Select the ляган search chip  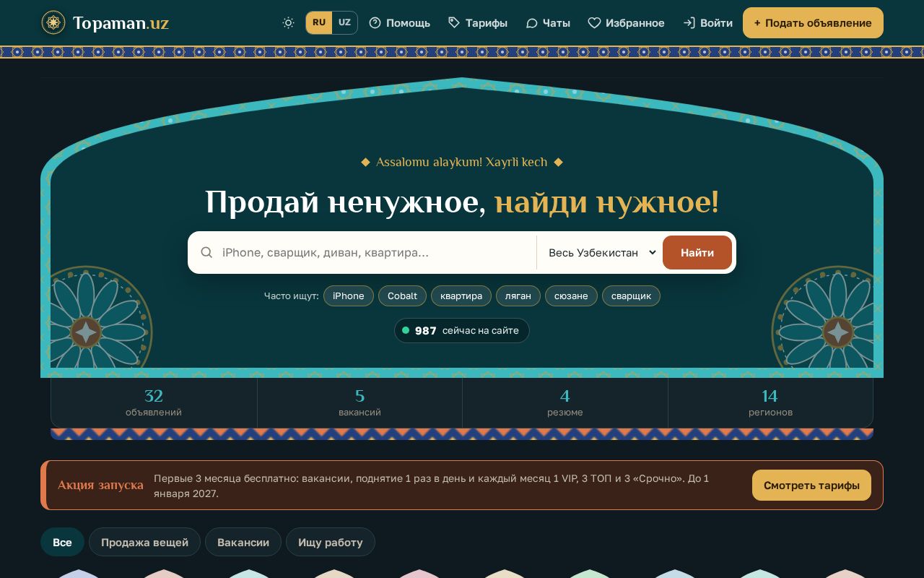(x=518, y=296)
